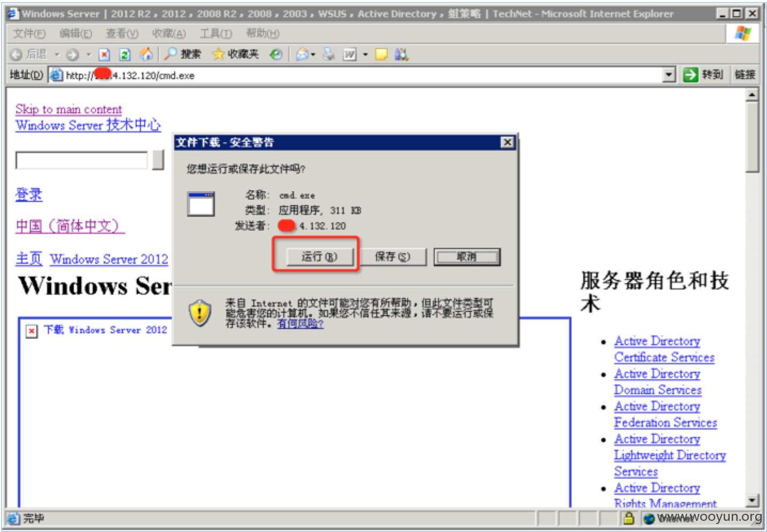
Task: Click the 主页 breadcrumb link
Action: click(x=29, y=259)
